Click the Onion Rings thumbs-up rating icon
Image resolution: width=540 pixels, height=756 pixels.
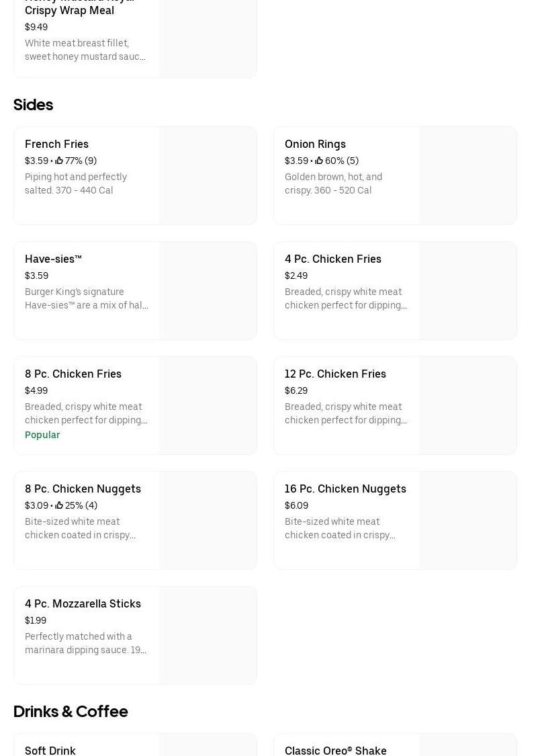[319, 161]
